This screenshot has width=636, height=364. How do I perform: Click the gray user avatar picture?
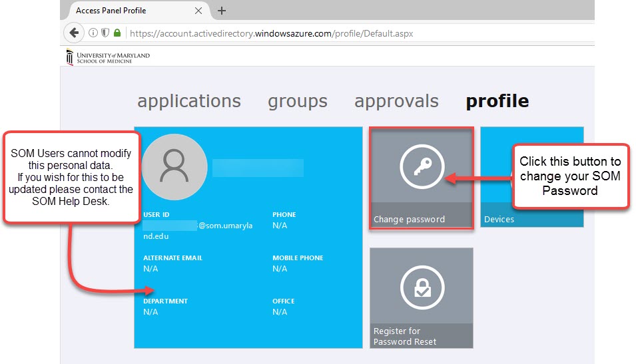point(174,166)
